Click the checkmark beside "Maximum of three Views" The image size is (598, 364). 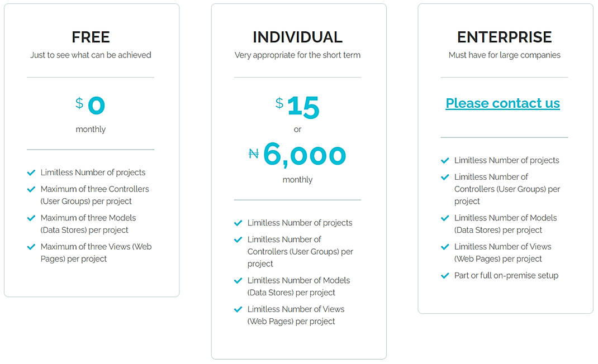(32, 247)
